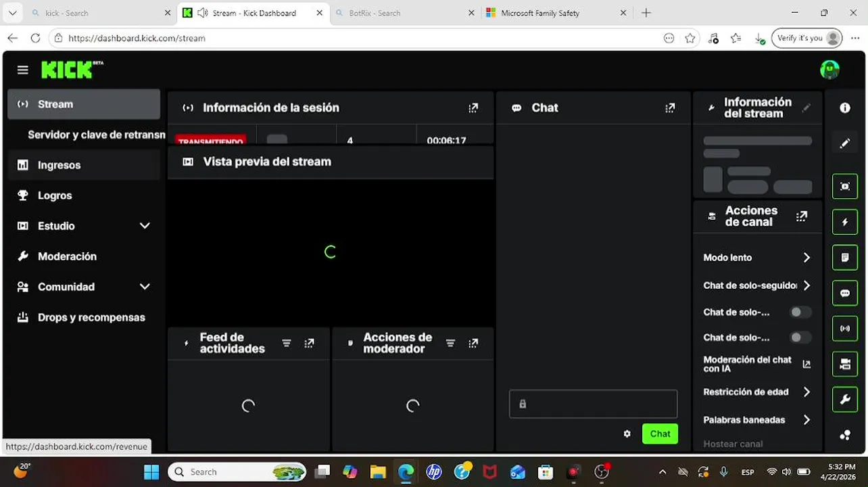Click the 00:06:17 stream duration

[x=446, y=141]
